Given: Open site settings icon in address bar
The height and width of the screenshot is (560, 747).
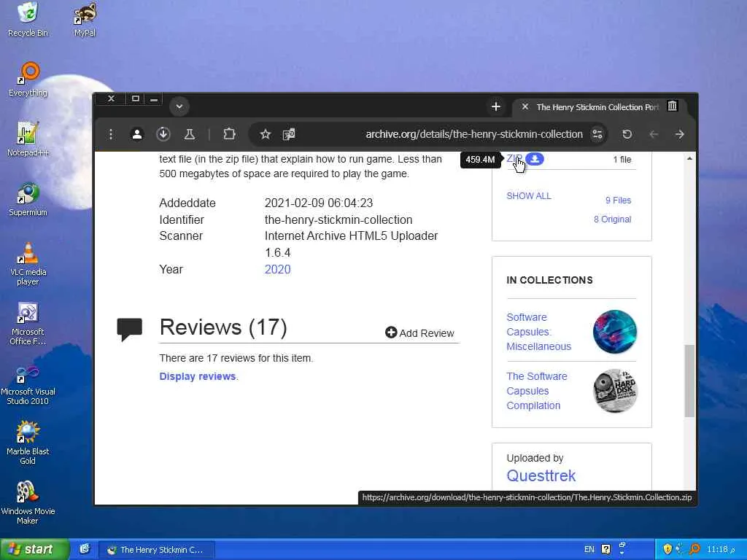Looking at the screenshot, I should pyautogui.click(x=597, y=134).
